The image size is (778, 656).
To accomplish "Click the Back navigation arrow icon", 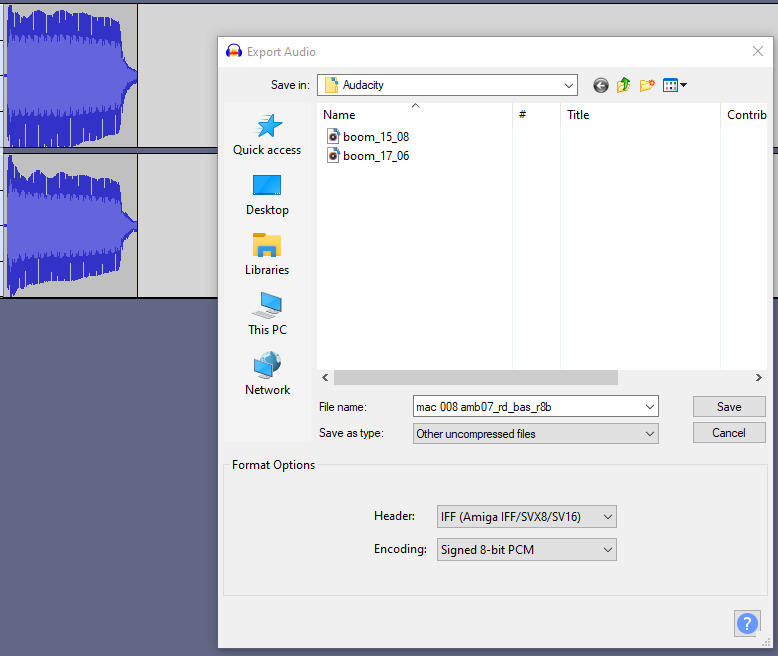I will point(600,86).
